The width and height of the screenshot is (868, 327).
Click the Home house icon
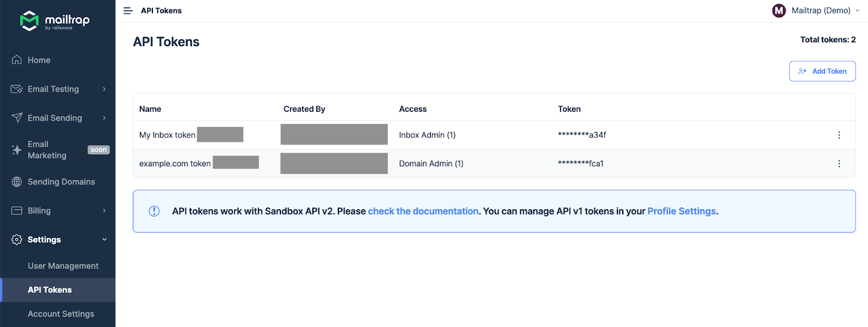(x=17, y=60)
